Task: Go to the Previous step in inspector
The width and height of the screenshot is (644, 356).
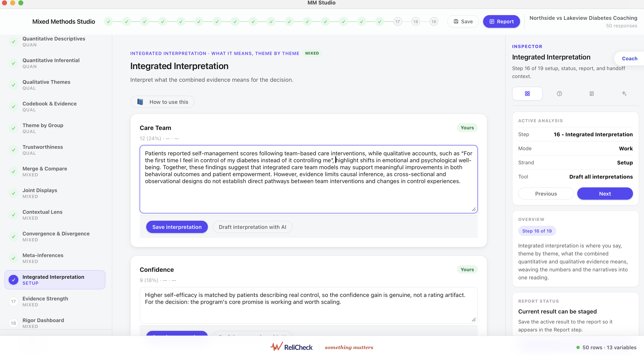Action: point(546,194)
